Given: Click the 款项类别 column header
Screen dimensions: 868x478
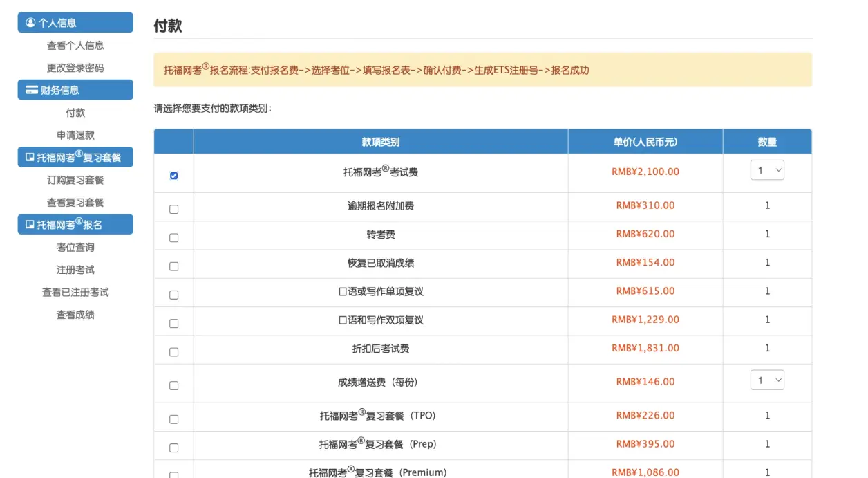Looking at the screenshot, I should (381, 142).
